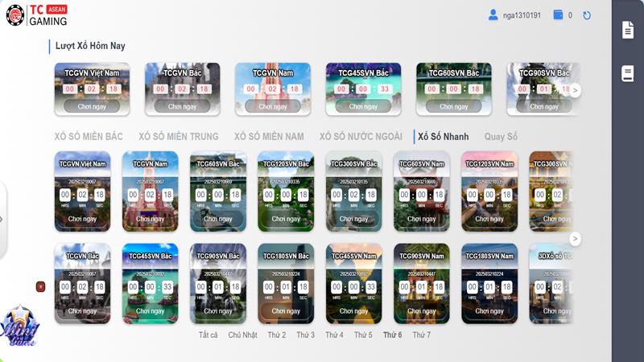Filter by Thứ 6
The image size is (644, 362).
pyautogui.click(x=393, y=335)
